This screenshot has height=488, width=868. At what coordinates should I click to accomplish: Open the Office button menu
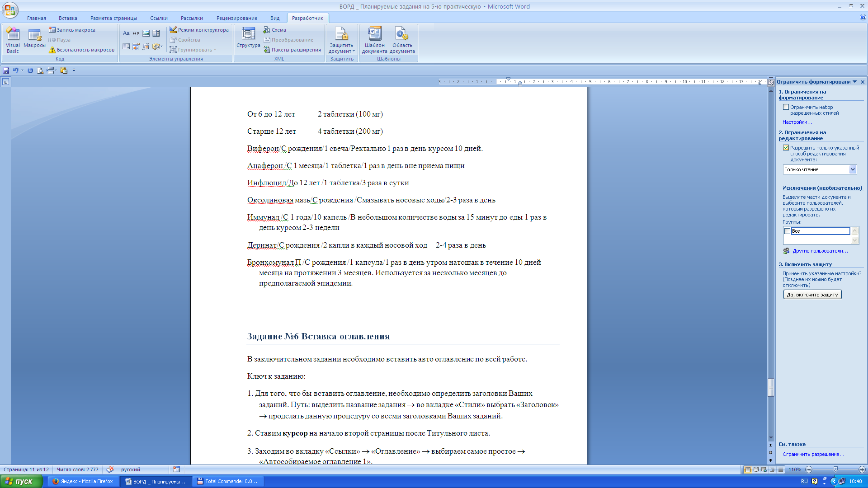pyautogui.click(x=10, y=10)
